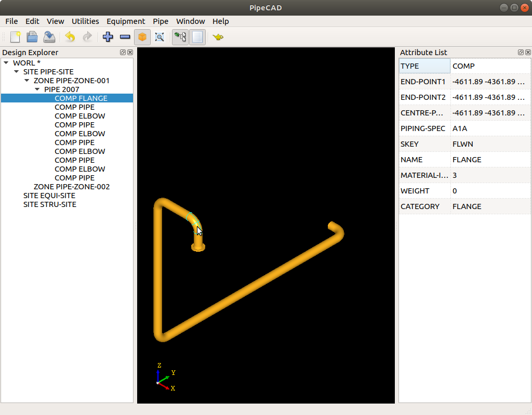
Task: Click the Open folder toolbar icon
Action: (x=32, y=37)
